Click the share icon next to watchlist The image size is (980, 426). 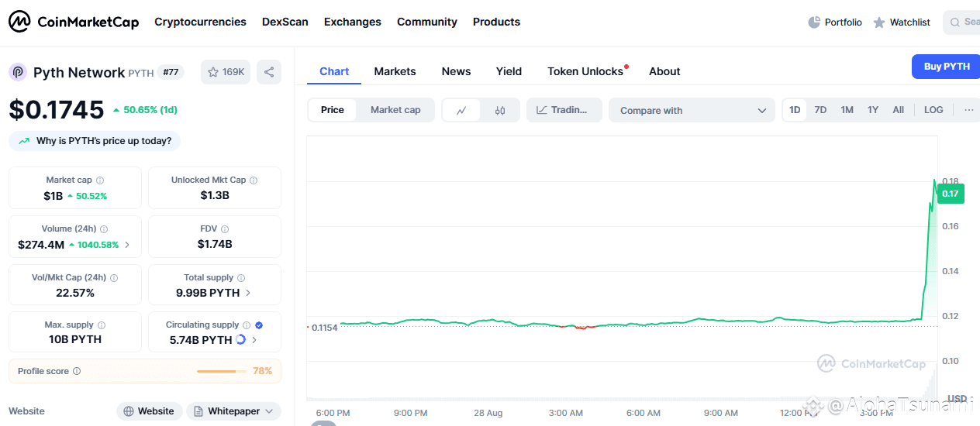(x=269, y=72)
